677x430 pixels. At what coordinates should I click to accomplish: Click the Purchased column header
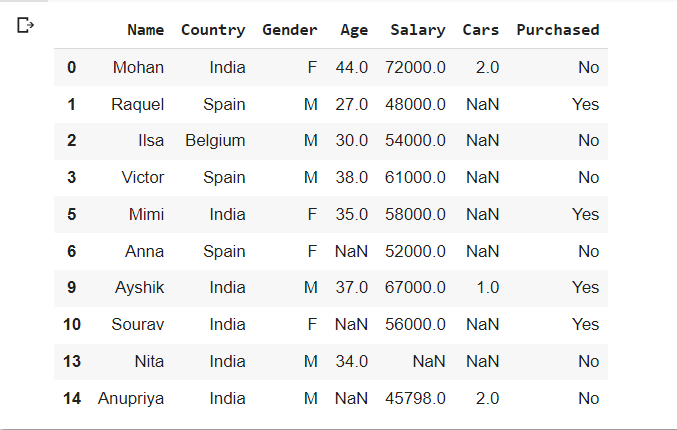pyautogui.click(x=558, y=30)
